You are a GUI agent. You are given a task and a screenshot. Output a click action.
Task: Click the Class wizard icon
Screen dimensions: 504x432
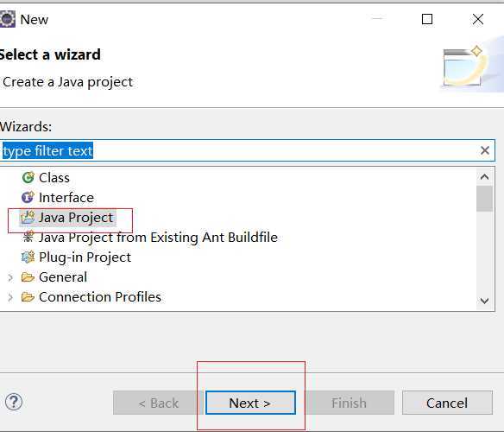click(28, 178)
